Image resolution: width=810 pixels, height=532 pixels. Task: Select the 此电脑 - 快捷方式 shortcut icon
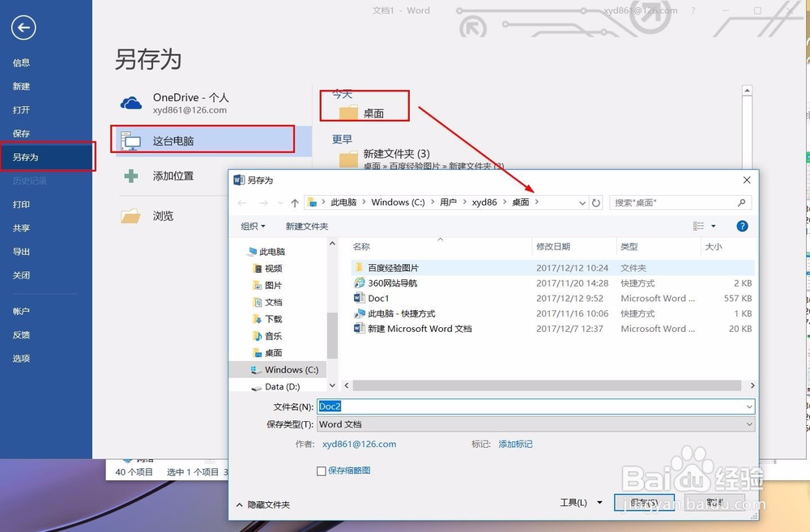click(359, 313)
